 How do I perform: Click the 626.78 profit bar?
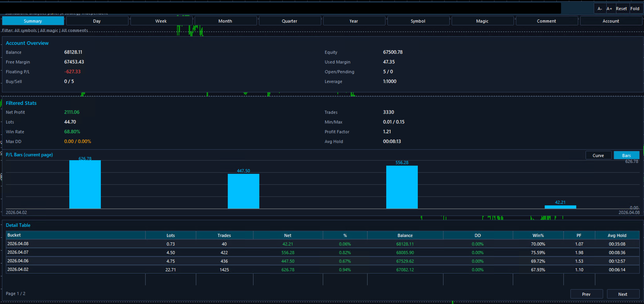pyautogui.click(x=85, y=184)
